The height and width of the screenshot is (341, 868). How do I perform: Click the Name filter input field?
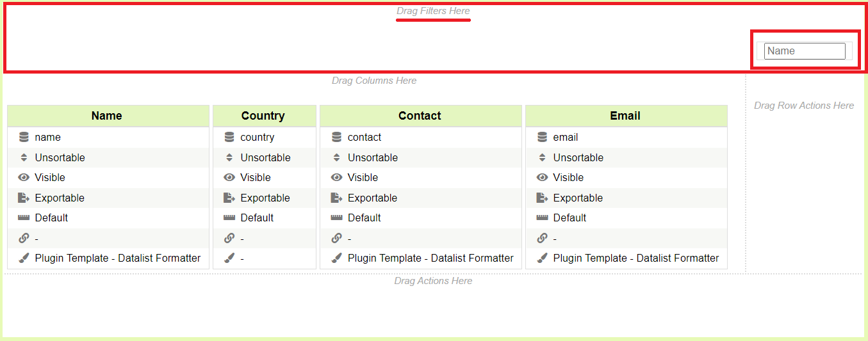[805, 51]
